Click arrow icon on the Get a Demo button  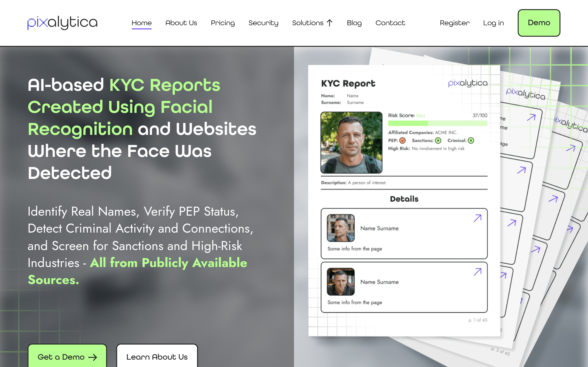[93, 357]
